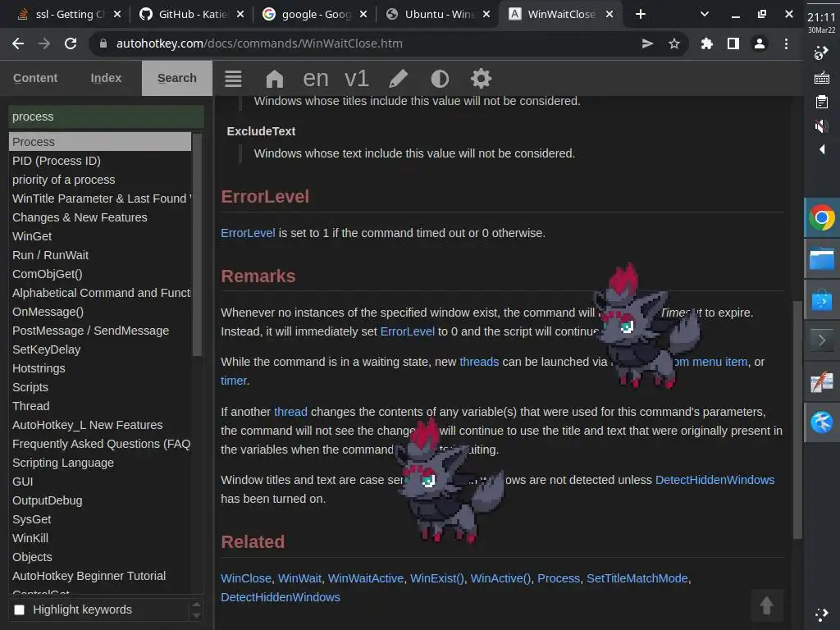840x630 pixels.
Task: Go back with browser back arrow
Action: [18, 43]
